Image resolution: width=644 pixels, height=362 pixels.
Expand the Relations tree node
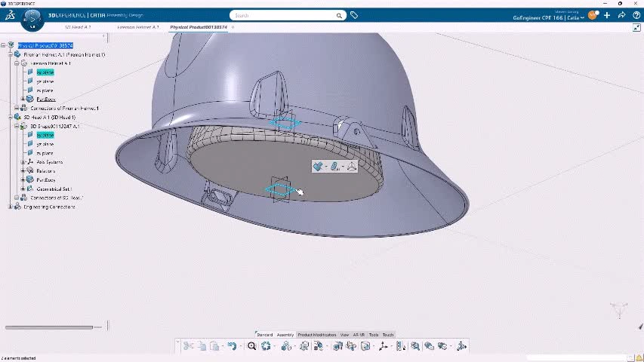pyautogui.click(x=23, y=170)
